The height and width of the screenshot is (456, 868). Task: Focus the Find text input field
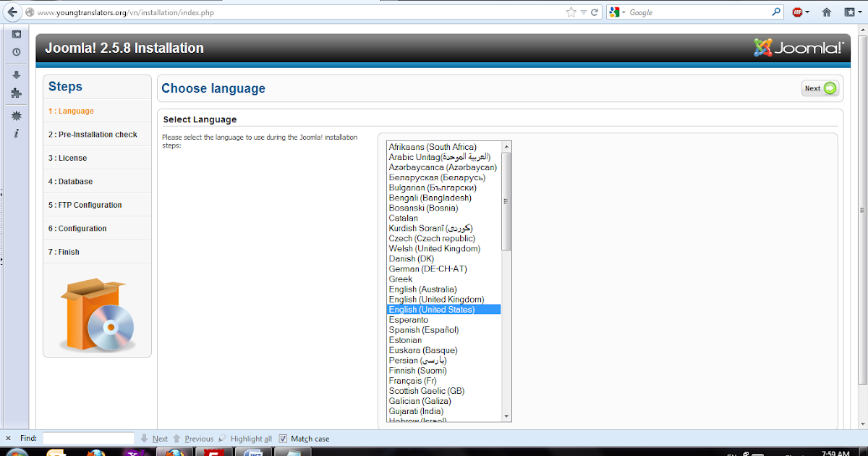88,438
